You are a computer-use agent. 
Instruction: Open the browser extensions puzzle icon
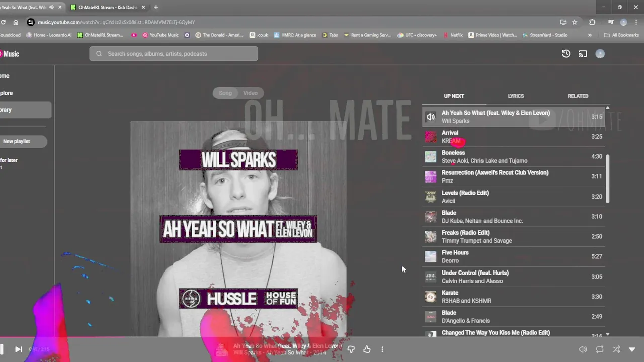tap(592, 22)
